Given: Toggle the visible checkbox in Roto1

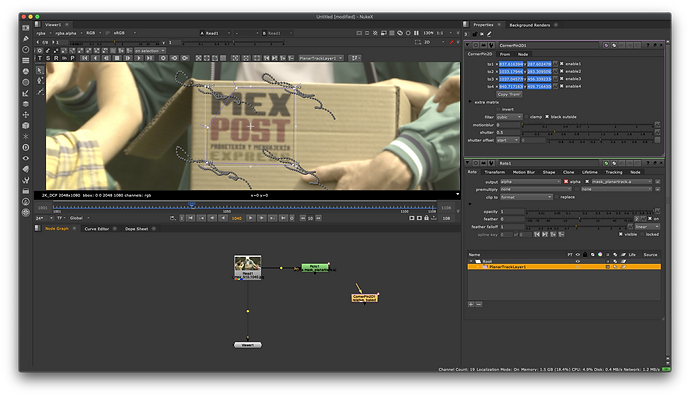Looking at the screenshot, I should [x=620, y=234].
